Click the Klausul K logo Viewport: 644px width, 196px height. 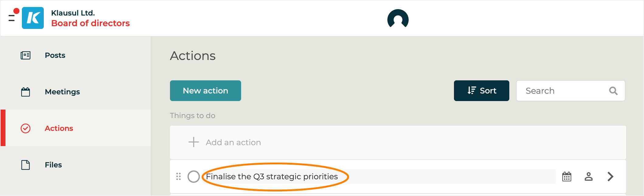click(x=33, y=18)
